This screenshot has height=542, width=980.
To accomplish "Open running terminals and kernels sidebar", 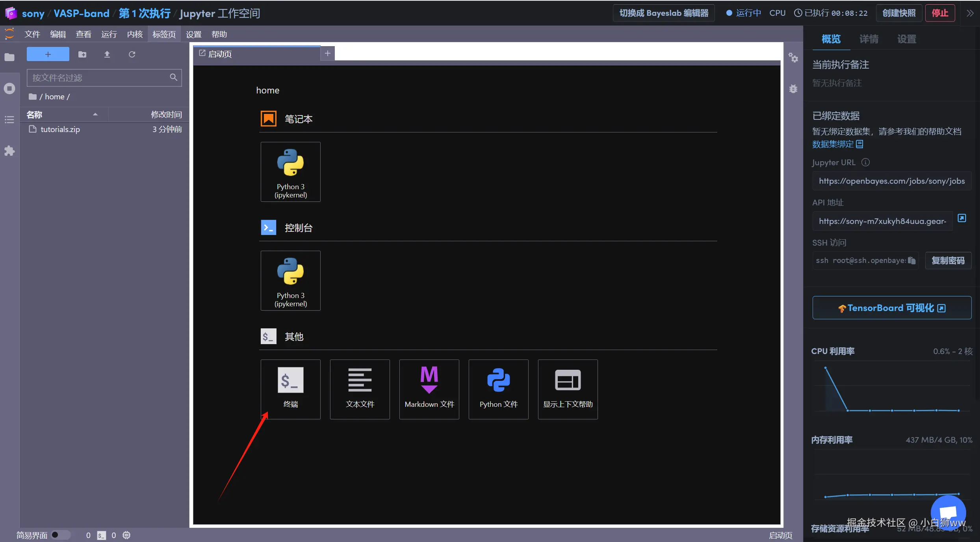I will coord(9,88).
